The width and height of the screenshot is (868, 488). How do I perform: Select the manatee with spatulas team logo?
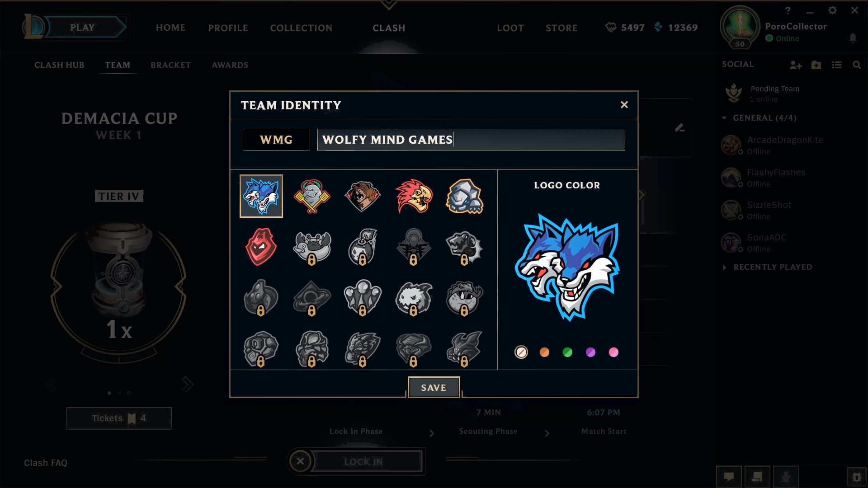coord(312,196)
